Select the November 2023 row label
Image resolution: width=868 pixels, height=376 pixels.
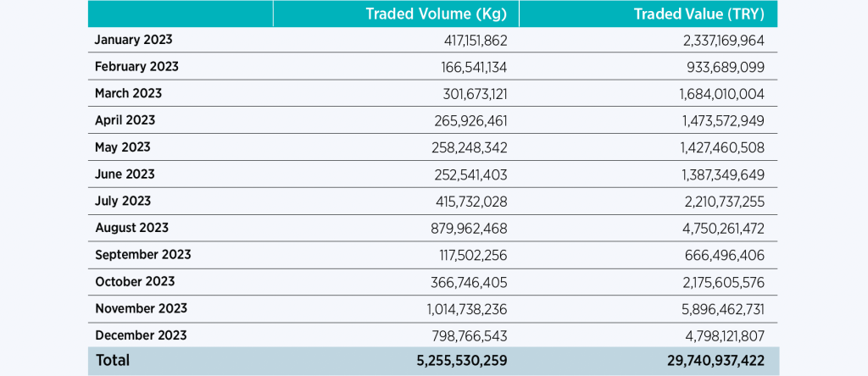[x=141, y=308]
